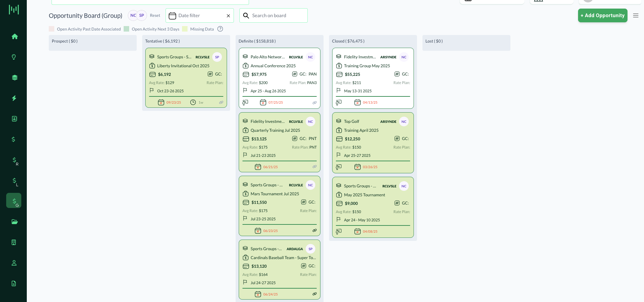Clear the Date filter with the X

point(228,16)
